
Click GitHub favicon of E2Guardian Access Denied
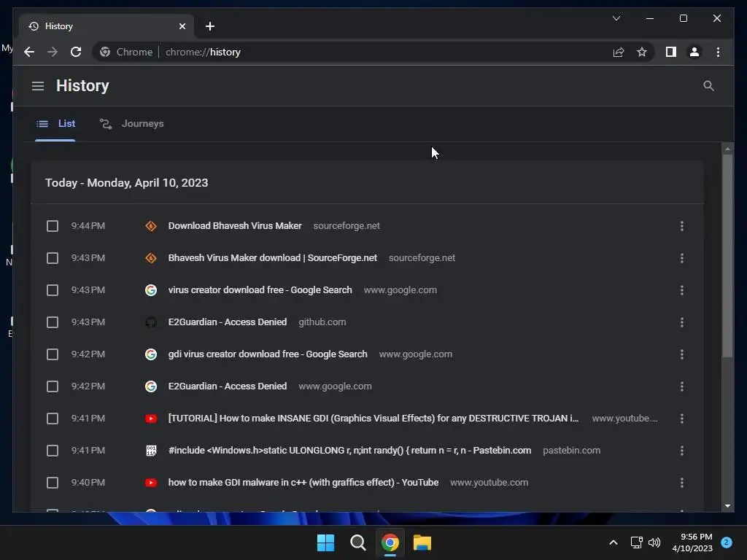151,322
